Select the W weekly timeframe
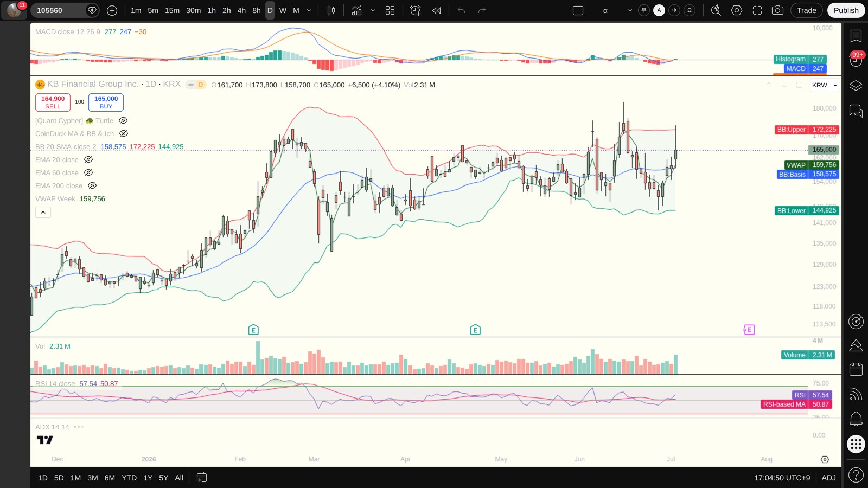The width and height of the screenshot is (868, 488). coord(283,10)
